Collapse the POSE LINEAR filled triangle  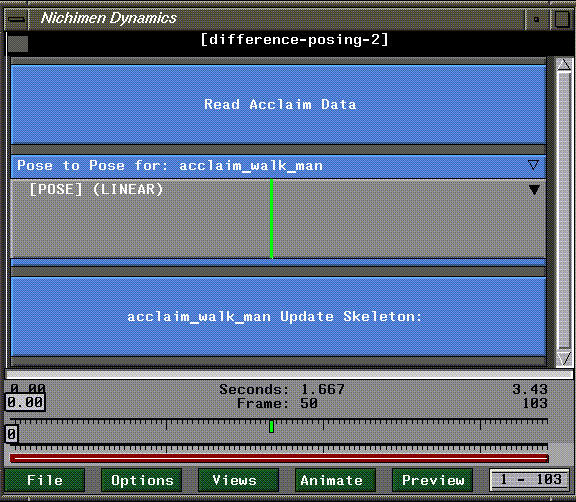[x=534, y=189]
